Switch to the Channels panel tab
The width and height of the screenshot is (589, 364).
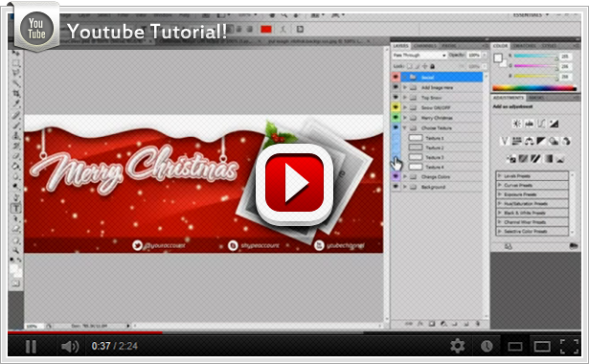coord(425,46)
